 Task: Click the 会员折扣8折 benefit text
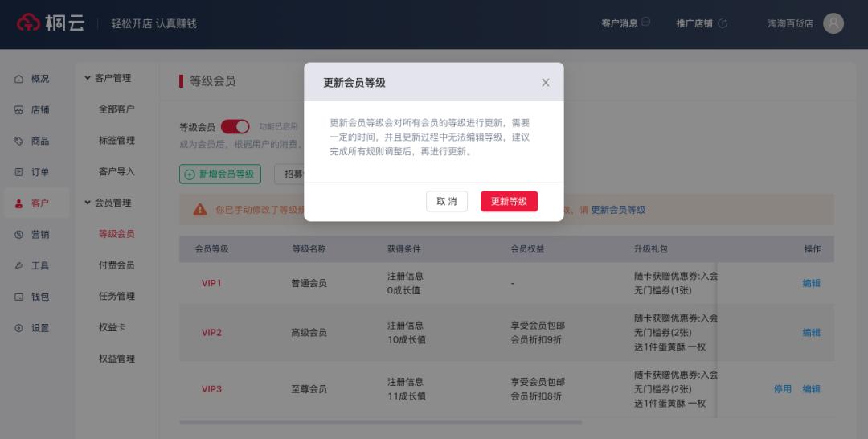[x=536, y=396]
